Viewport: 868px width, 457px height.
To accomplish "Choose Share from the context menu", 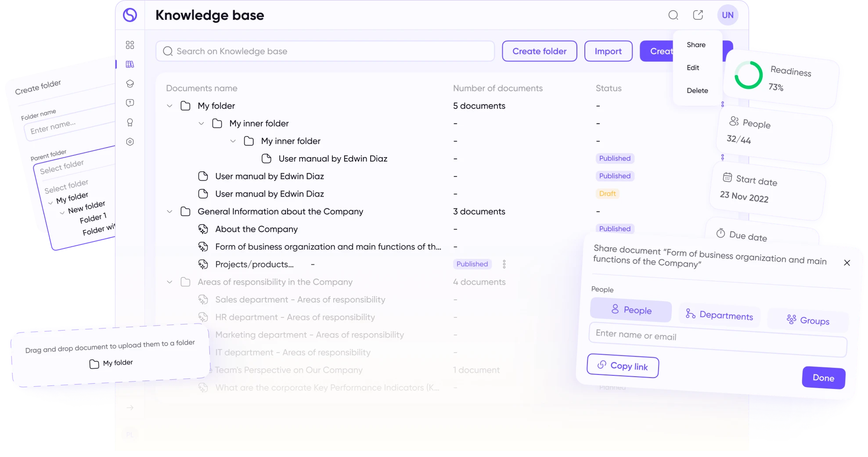I will [696, 45].
